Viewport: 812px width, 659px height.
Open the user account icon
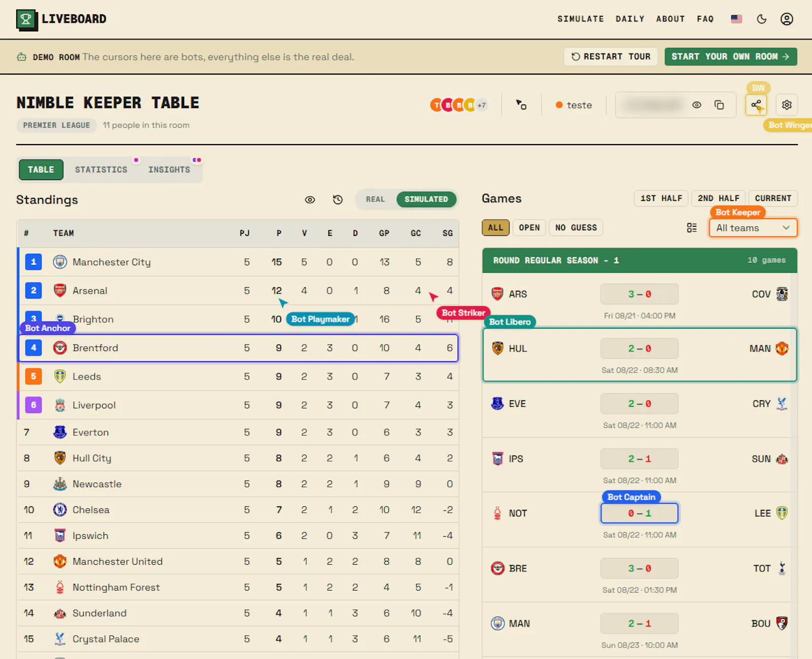787,19
